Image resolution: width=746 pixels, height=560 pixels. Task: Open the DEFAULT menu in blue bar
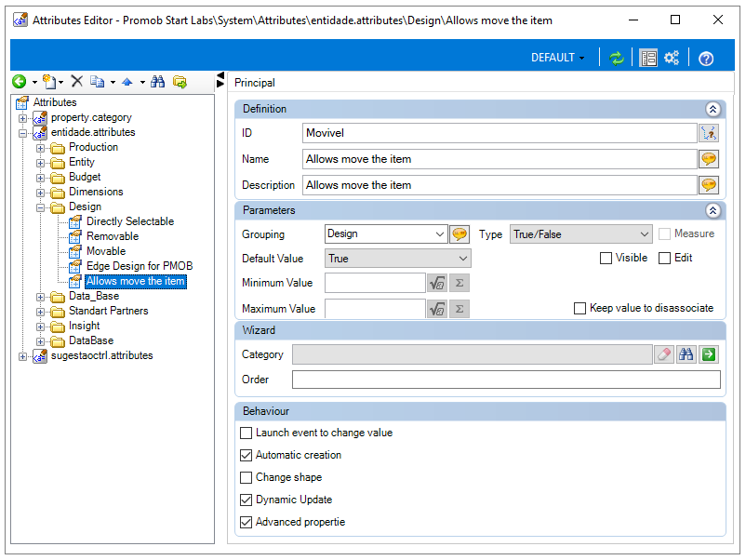point(557,58)
